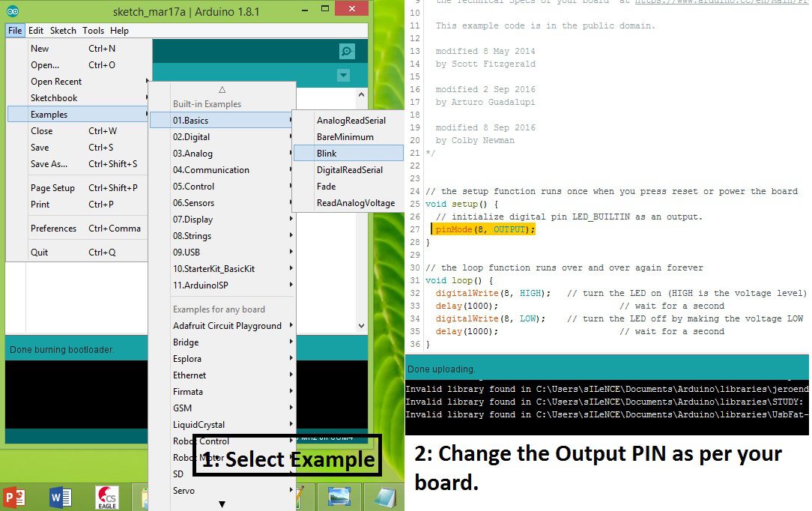Open PowerPoint from the taskbar
This screenshot has height=511, width=812.
click(x=14, y=498)
